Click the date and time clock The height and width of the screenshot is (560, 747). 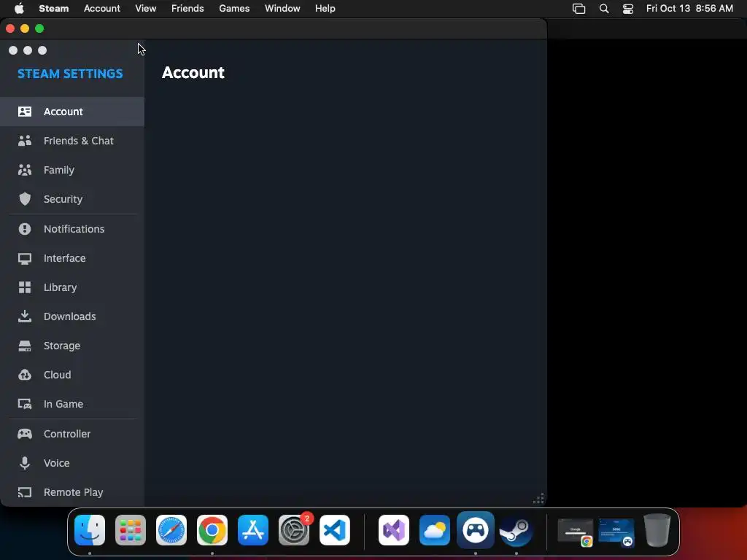point(689,9)
